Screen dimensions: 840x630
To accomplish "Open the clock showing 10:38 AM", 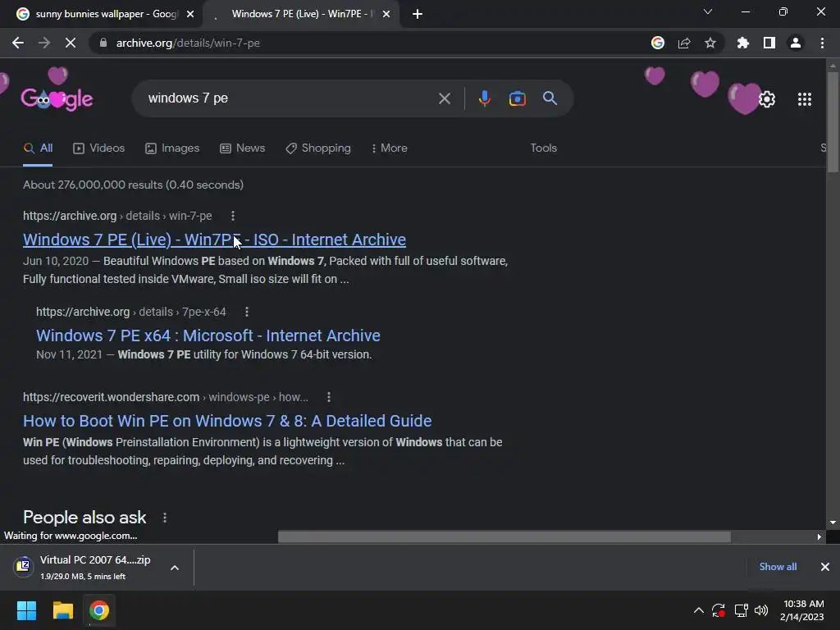I will [802, 610].
